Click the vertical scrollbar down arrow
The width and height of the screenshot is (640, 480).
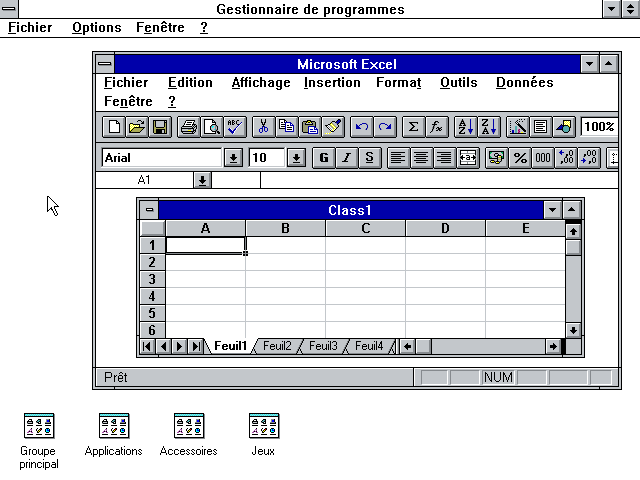pos(573,330)
